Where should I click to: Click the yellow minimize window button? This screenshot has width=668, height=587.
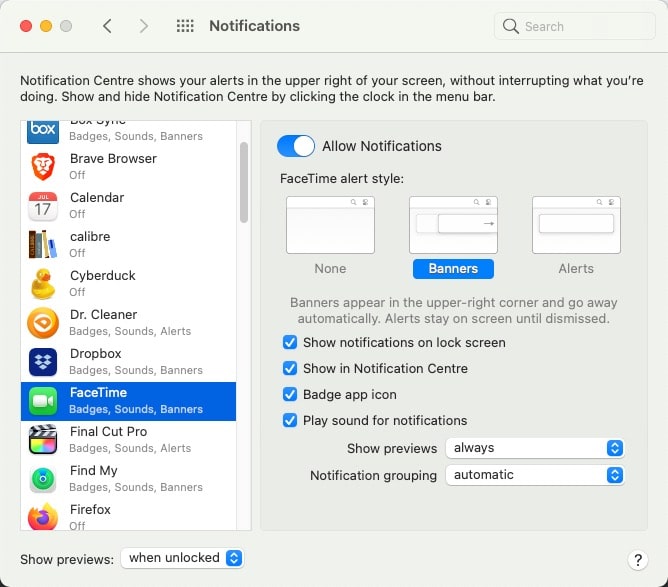pos(46,26)
